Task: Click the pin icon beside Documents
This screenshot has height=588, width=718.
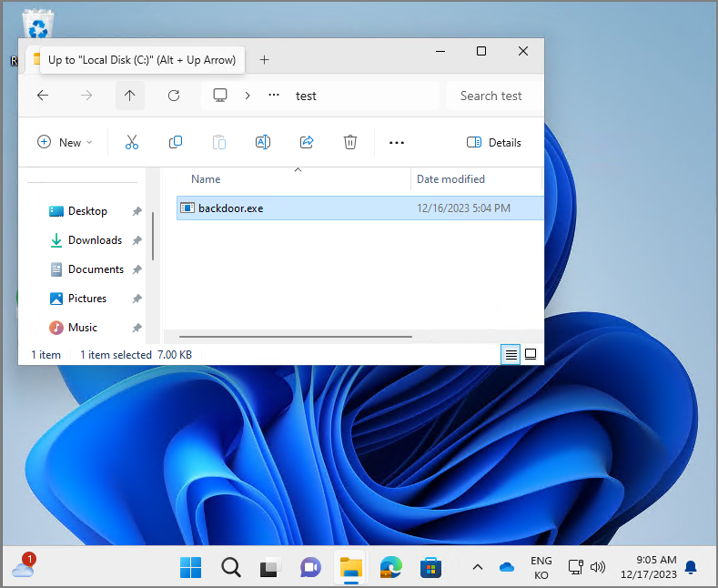Action: click(x=137, y=269)
